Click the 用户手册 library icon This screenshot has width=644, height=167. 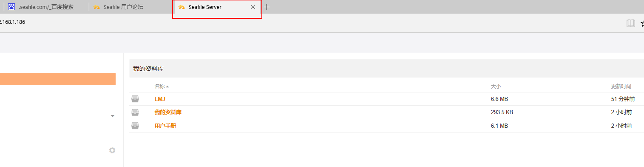point(135,126)
